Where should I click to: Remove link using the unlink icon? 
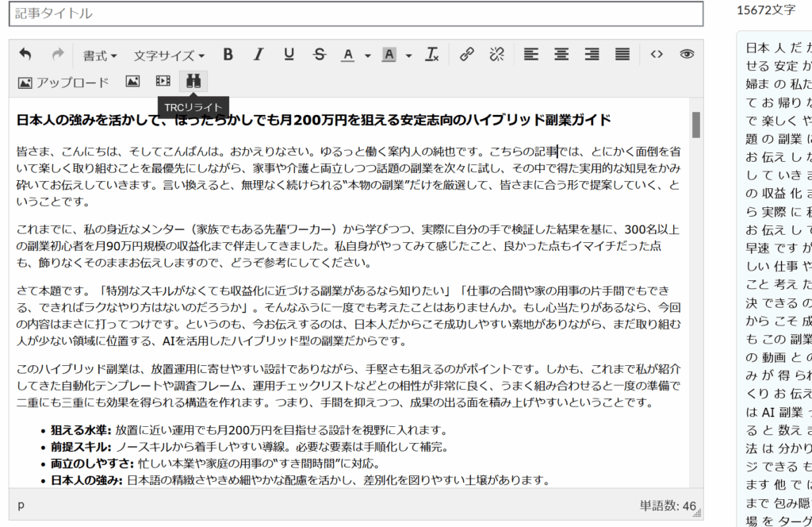497,55
